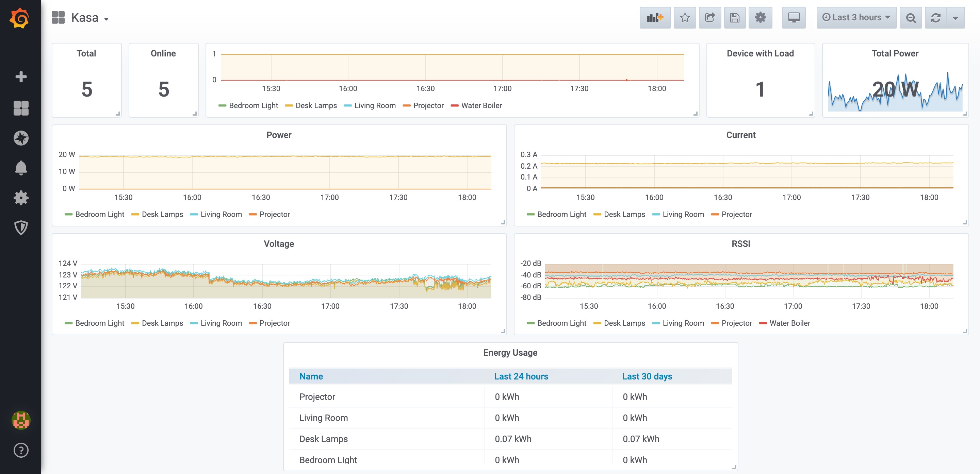Sort Energy Usage table by Name
980x474 pixels.
coord(311,376)
